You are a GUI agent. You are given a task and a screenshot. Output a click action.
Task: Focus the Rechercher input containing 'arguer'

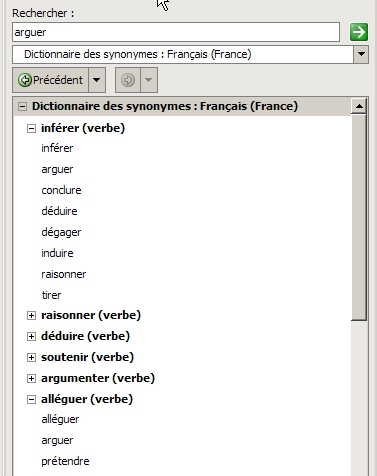coord(176,32)
